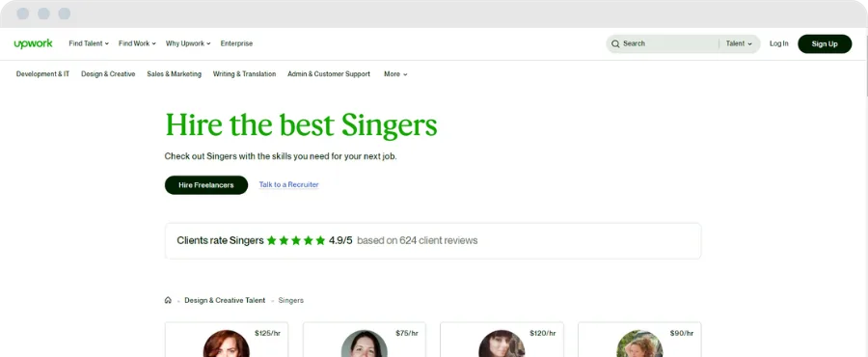Expand the More categories dropdown
This screenshot has height=357, width=868.
[395, 73]
